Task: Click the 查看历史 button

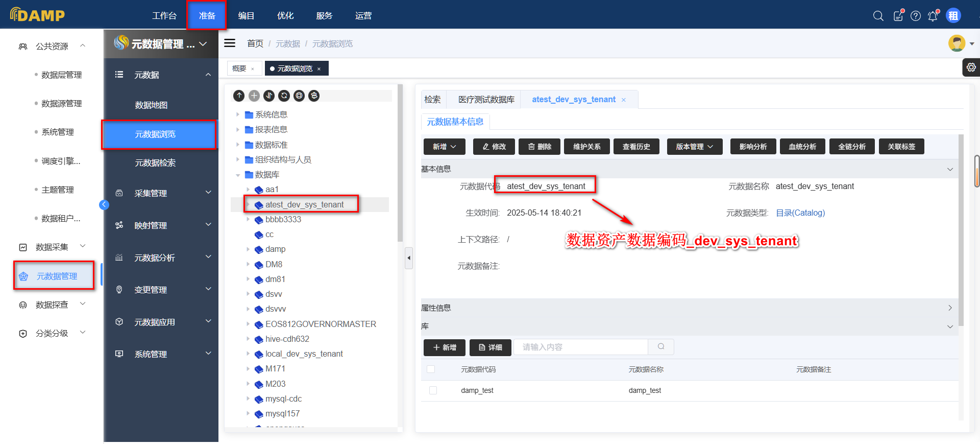Action: click(636, 147)
